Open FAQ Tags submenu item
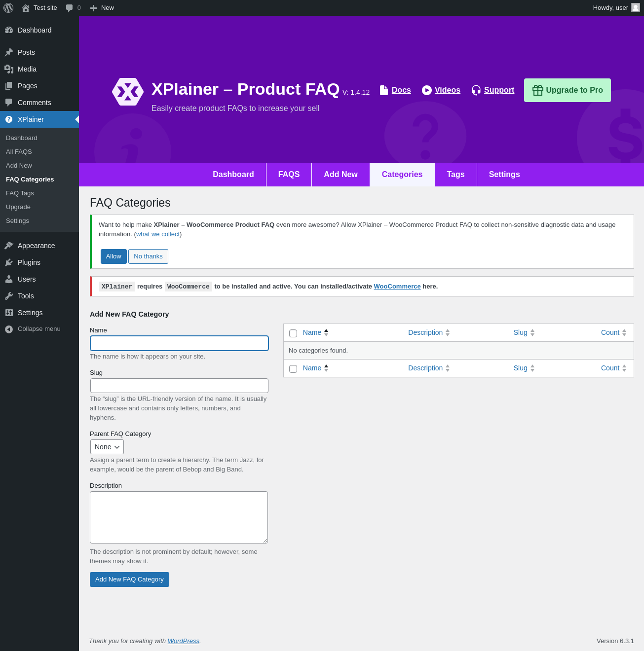This screenshot has width=644, height=651. tap(20, 193)
